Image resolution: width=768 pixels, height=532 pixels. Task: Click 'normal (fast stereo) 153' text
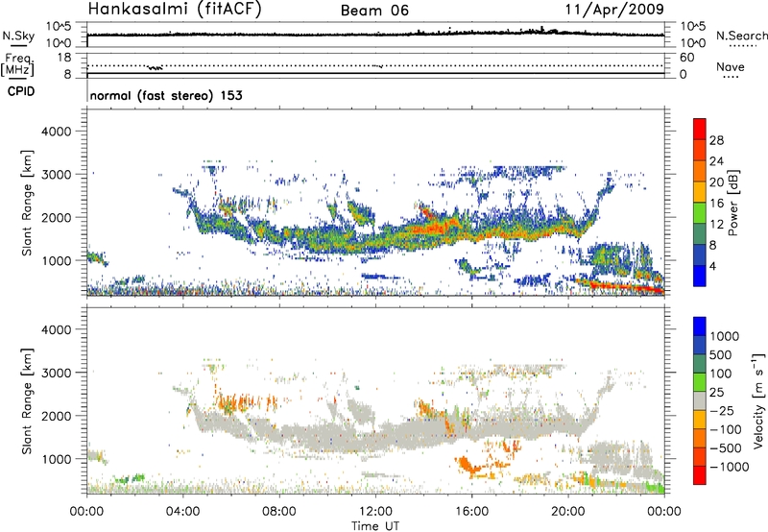pos(166,95)
